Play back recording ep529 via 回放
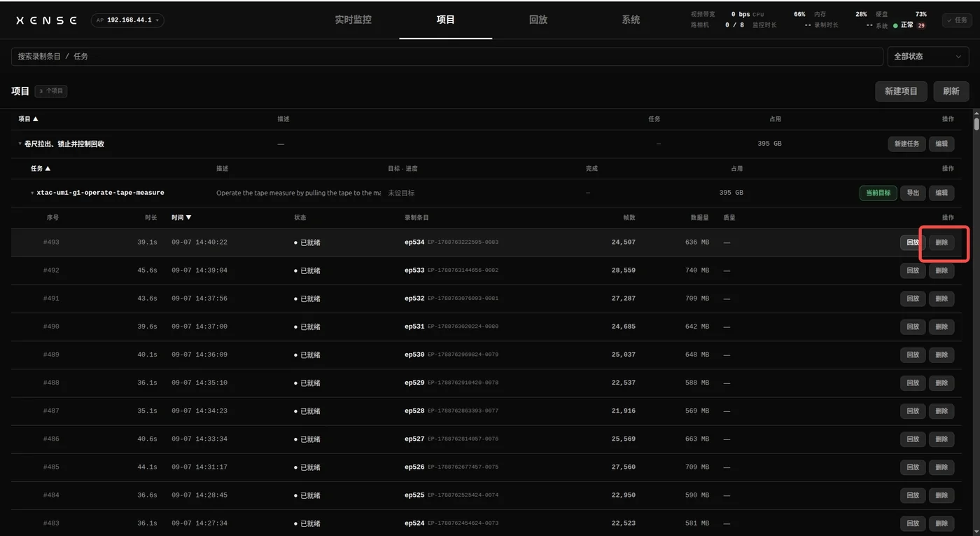980x536 pixels. [913, 383]
